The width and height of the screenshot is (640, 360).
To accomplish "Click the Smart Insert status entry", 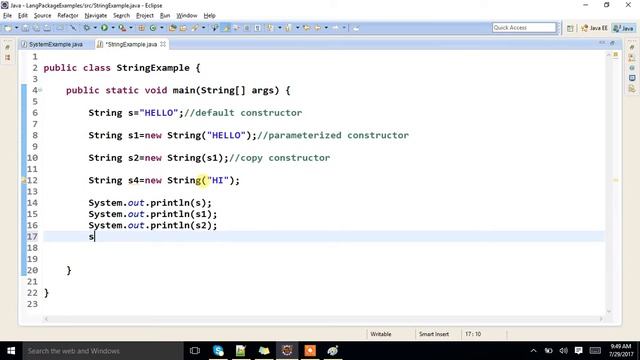I will 434,334.
